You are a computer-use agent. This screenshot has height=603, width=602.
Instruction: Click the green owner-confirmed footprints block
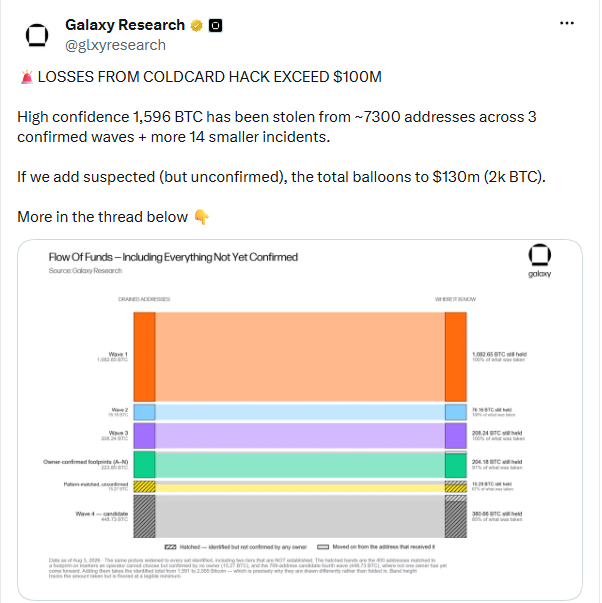coord(145,465)
